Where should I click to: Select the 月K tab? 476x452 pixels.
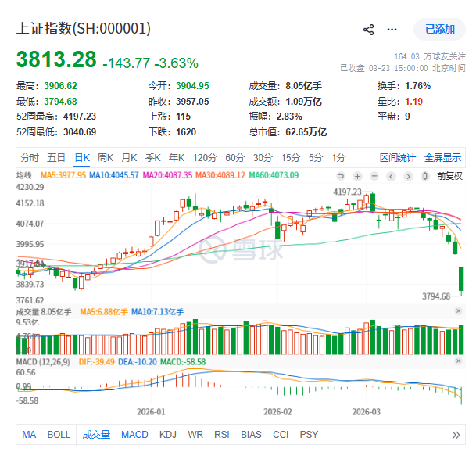pos(129,158)
